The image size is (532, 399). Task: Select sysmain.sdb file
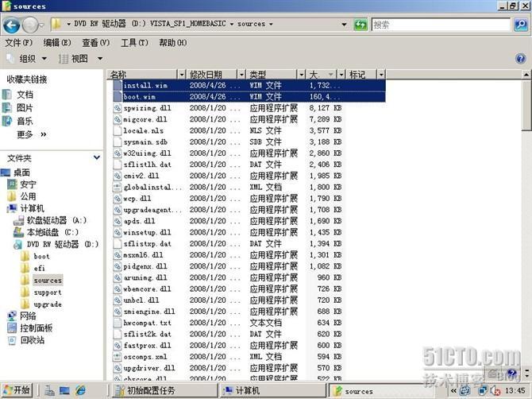pyautogui.click(x=145, y=142)
